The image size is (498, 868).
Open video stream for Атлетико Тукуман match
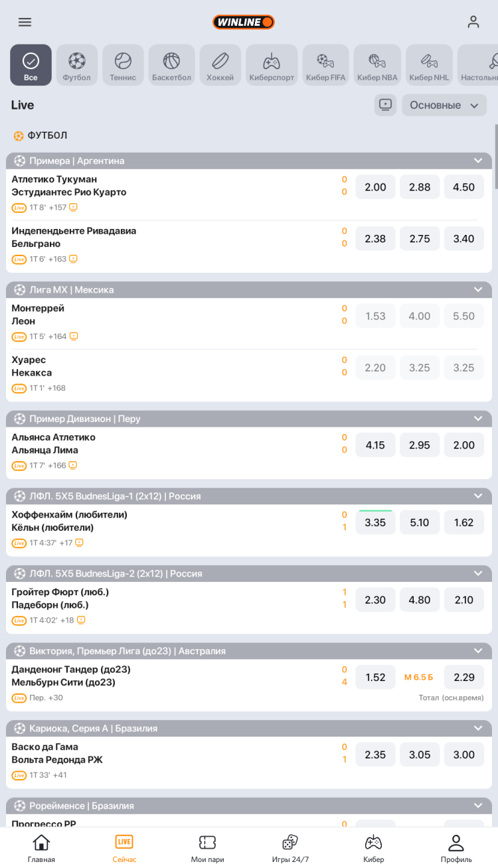[x=73, y=207]
